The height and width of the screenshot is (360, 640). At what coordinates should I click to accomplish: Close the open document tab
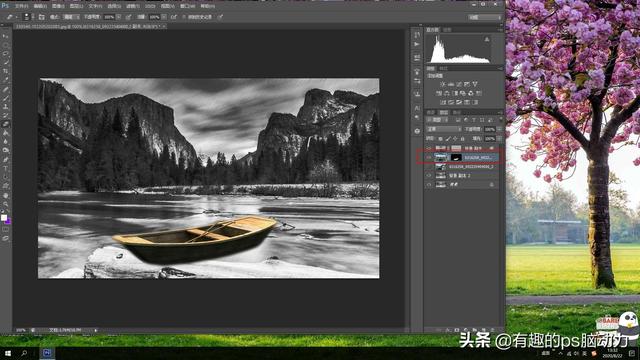[x=164, y=26]
